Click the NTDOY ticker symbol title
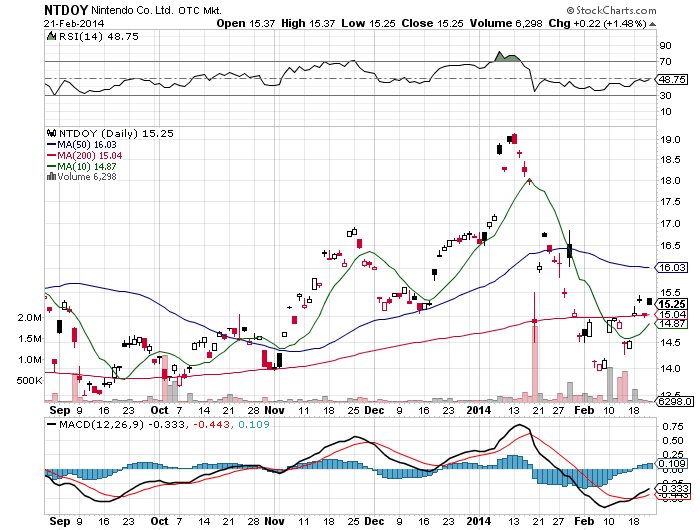The image size is (700, 530). point(67,10)
